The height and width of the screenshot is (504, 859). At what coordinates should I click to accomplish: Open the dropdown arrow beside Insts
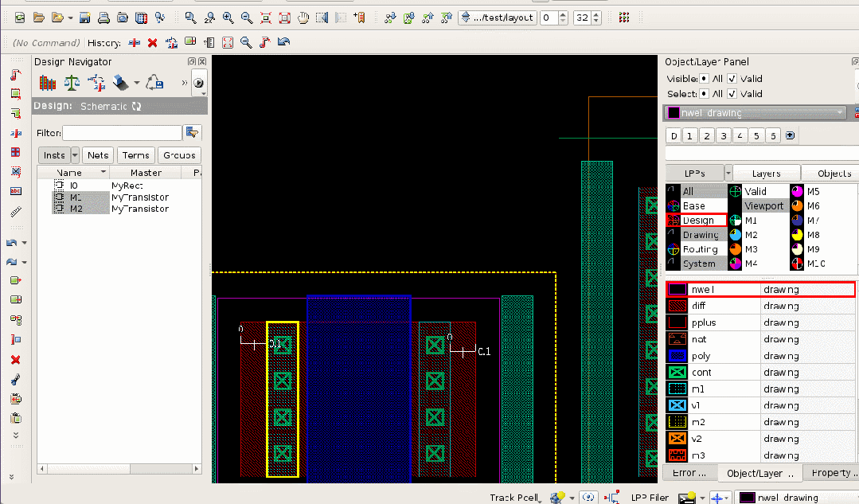[75, 155]
